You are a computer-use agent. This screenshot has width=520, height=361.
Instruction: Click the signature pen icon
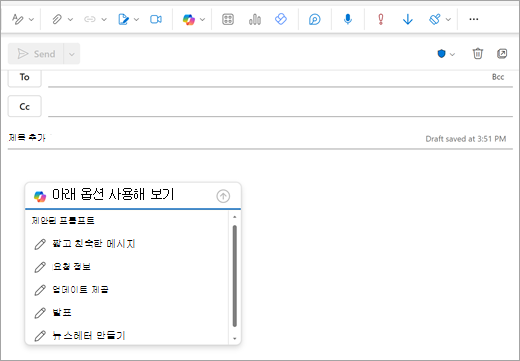click(x=123, y=19)
